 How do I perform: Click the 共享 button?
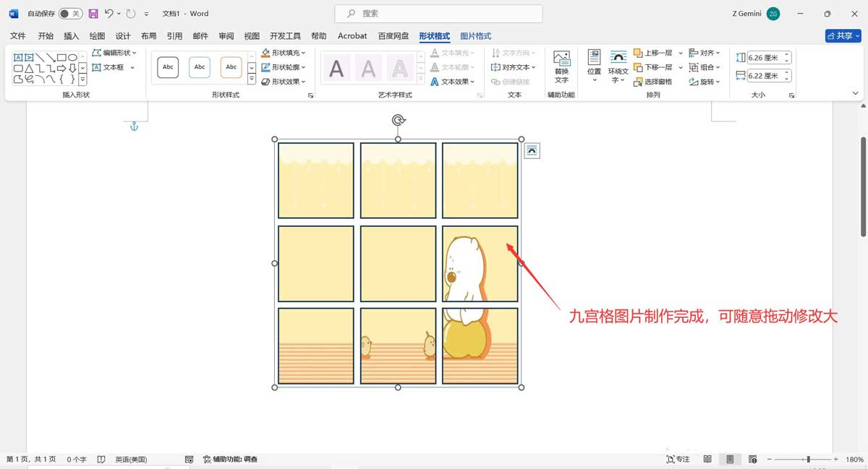[842, 35]
